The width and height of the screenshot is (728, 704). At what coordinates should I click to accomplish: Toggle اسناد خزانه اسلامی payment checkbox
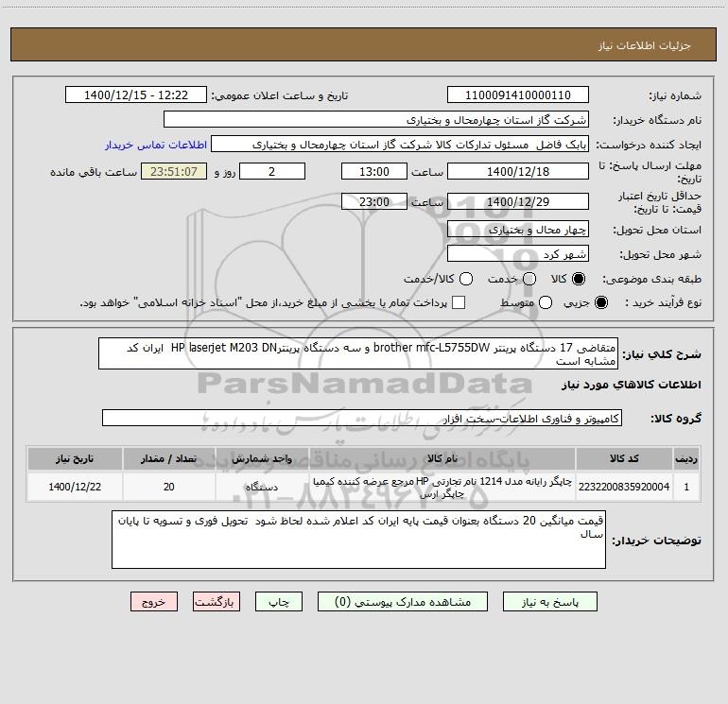(459, 302)
